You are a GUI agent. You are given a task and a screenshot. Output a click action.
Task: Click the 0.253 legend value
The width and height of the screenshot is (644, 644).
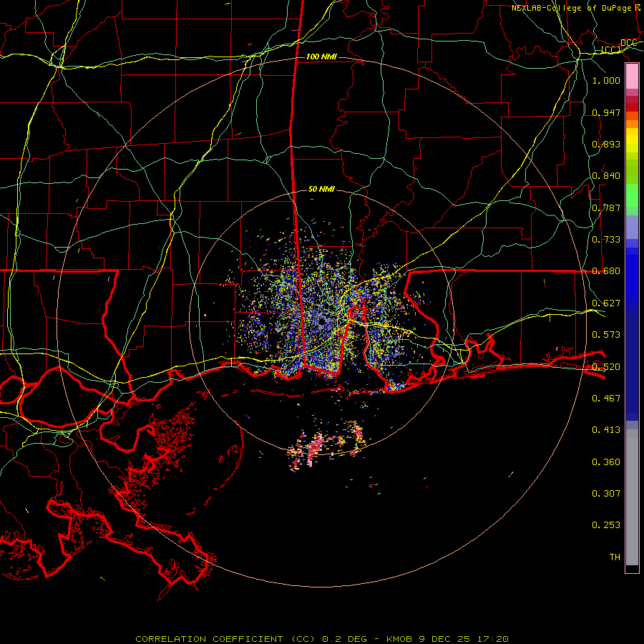click(606, 525)
